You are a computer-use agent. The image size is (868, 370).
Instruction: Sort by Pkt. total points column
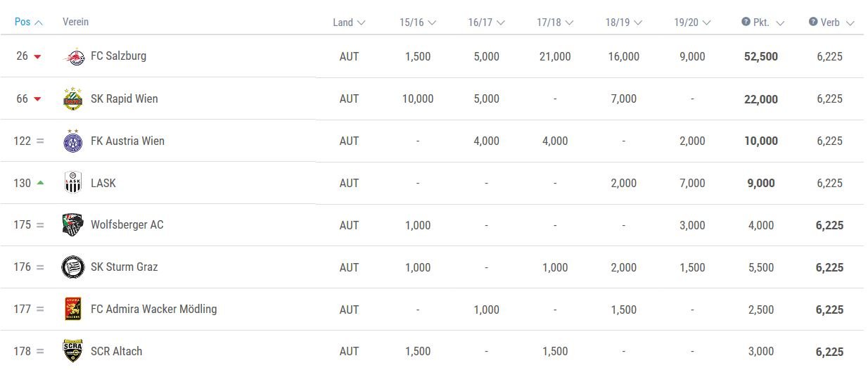(x=762, y=23)
